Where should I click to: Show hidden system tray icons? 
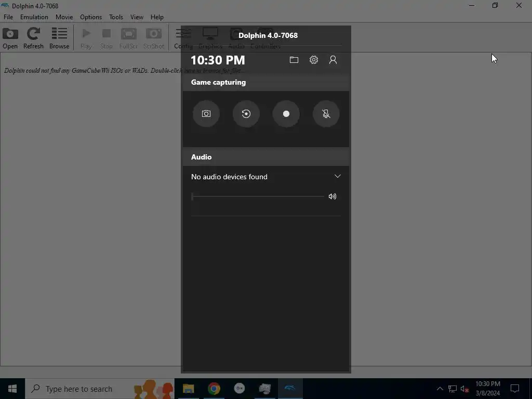tap(440, 389)
